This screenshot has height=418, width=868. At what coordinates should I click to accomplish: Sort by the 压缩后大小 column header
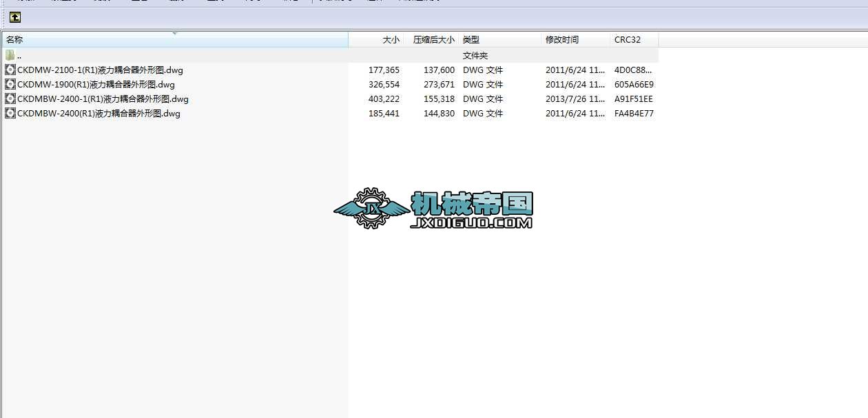tap(432, 40)
